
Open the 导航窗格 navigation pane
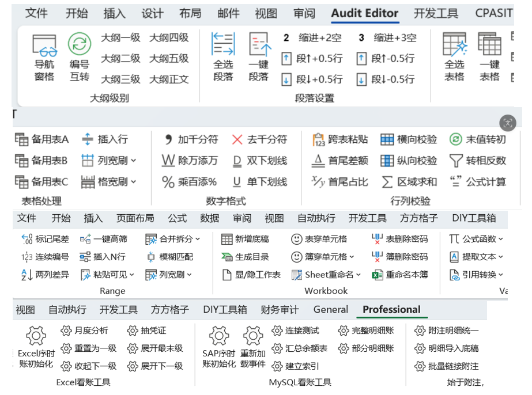point(44,58)
